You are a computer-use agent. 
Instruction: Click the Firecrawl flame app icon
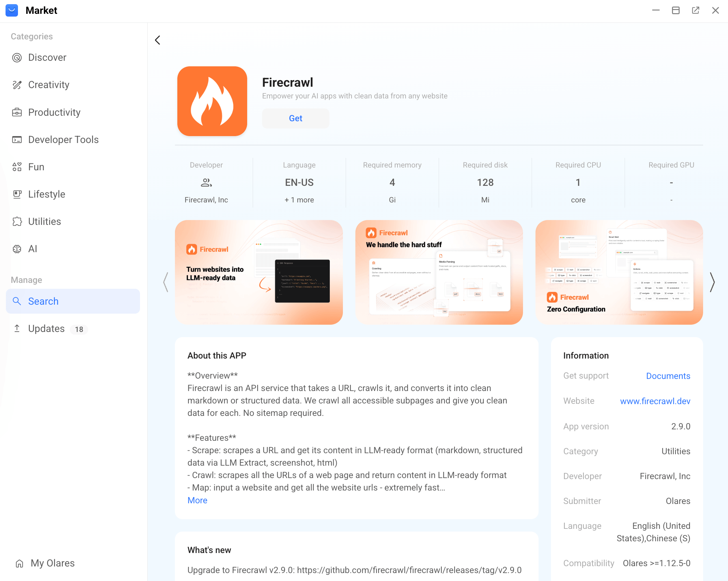point(212,101)
